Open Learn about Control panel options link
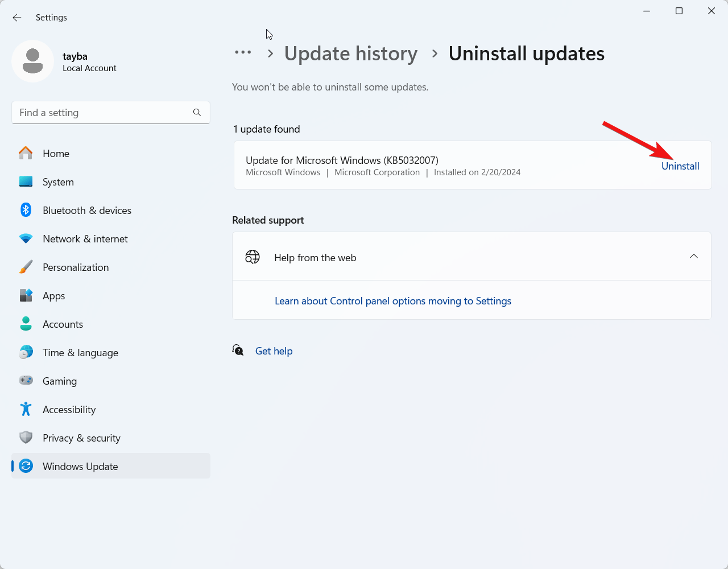This screenshot has height=569, width=728. tap(392, 301)
